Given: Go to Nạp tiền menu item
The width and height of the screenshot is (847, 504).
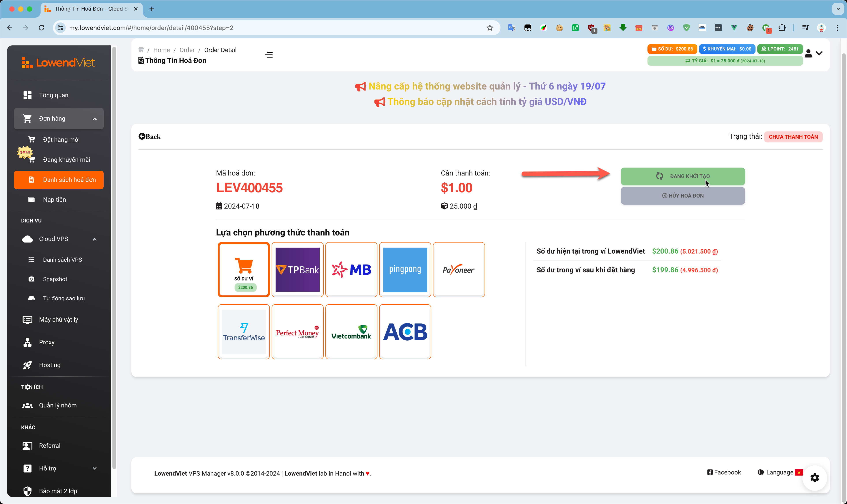Looking at the screenshot, I should pos(54,200).
